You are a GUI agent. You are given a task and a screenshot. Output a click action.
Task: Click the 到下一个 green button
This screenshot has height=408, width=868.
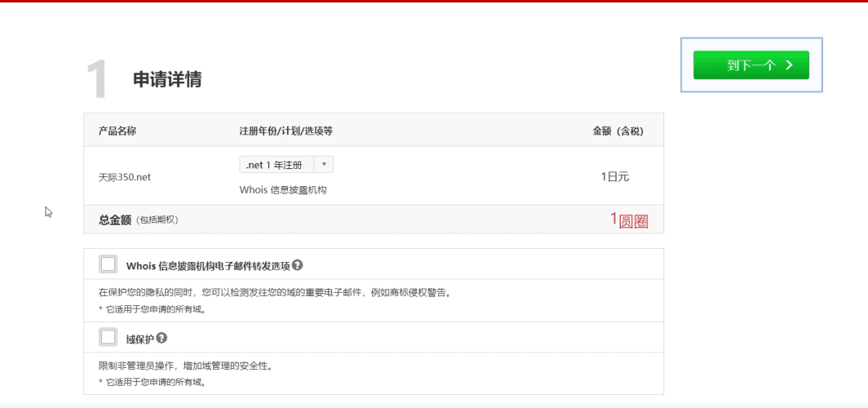(x=751, y=65)
